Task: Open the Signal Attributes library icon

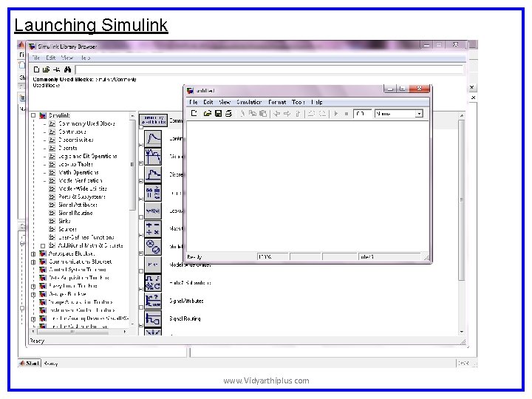Action: pyautogui.click(x=153, y=301)
